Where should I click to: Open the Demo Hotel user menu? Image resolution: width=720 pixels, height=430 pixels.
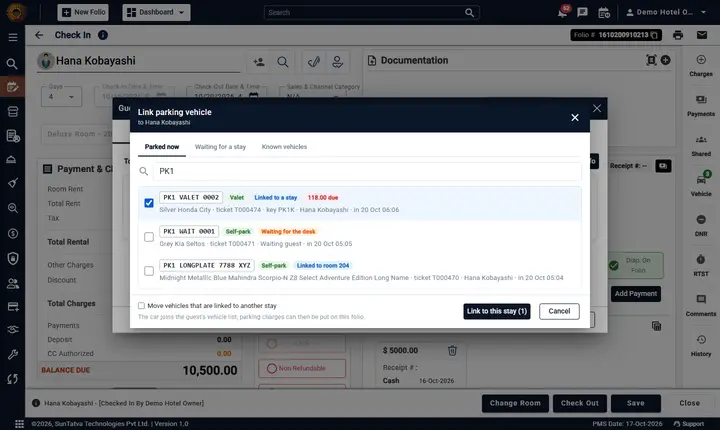coord(666,12)
